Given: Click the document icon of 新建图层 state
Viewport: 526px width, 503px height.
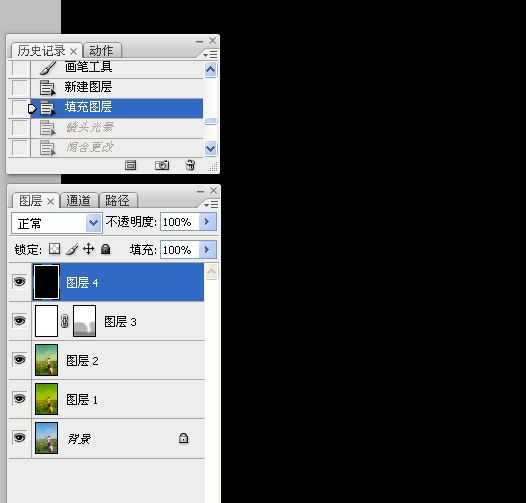Looking at the screenshot, I should pyautogui.click(x=47, y=88).
